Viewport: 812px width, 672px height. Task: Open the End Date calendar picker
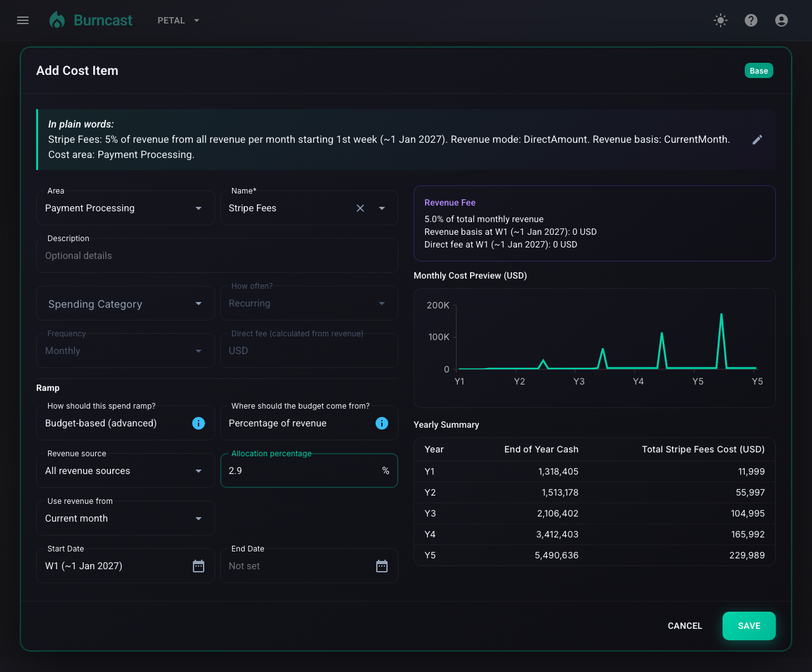[382, 566]
